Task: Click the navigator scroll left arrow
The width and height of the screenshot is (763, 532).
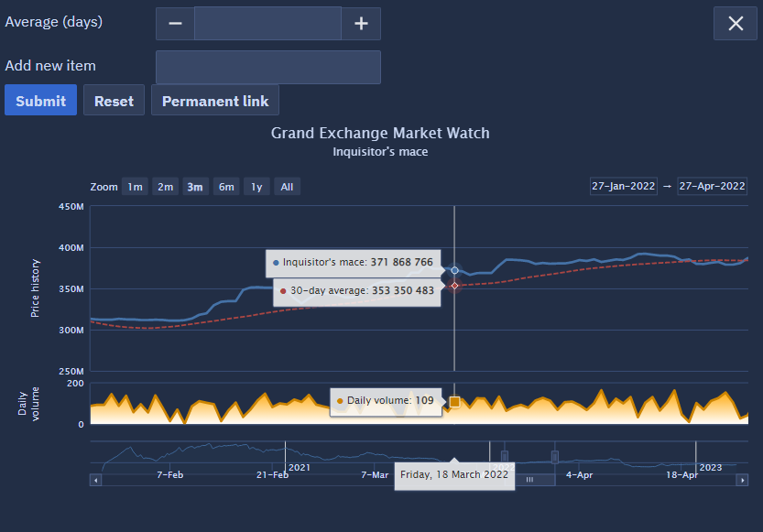Action: [x=96, y=481]
